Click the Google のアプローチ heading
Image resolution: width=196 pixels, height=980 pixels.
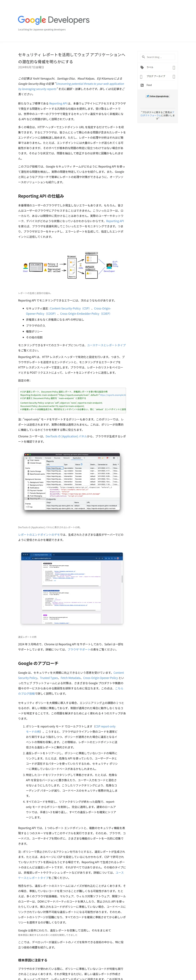coord(38,663)
